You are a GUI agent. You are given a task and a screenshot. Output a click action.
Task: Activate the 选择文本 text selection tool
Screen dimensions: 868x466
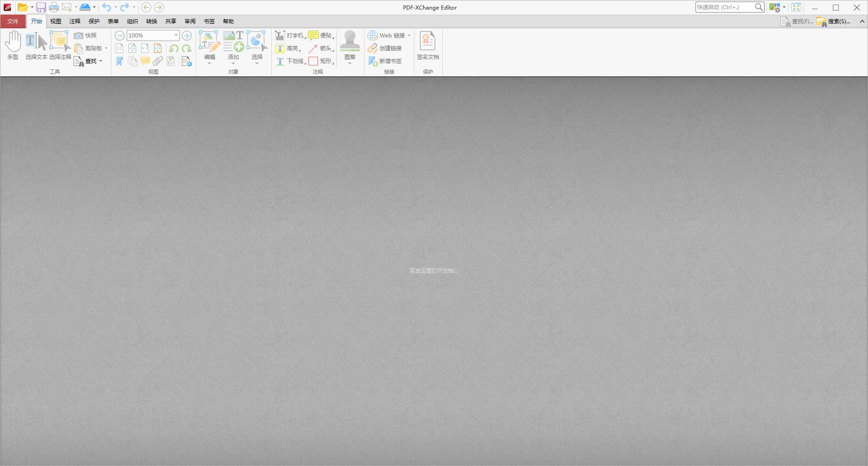click(36, 46)
